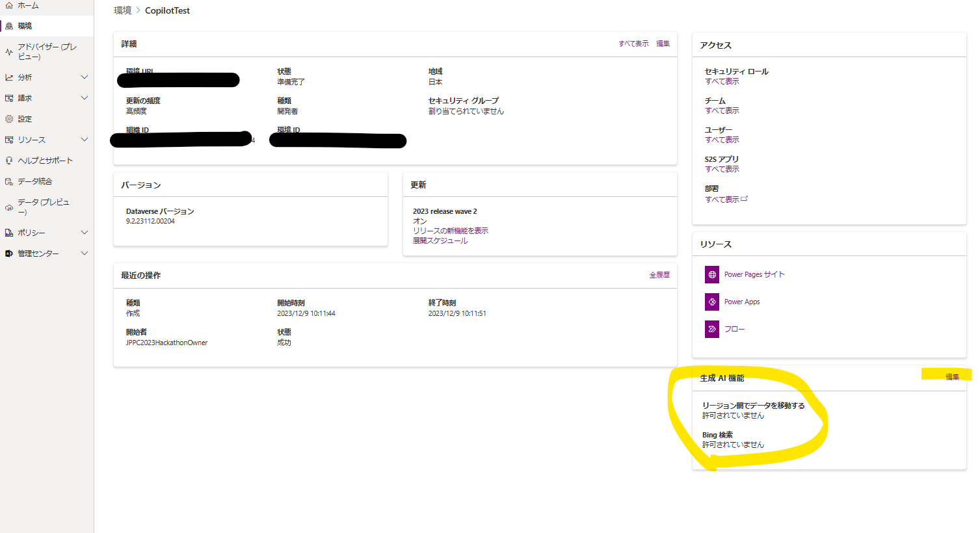Click the ヘルプとサポート headset icon
The image size is (980, 533).
coord(9,161)
